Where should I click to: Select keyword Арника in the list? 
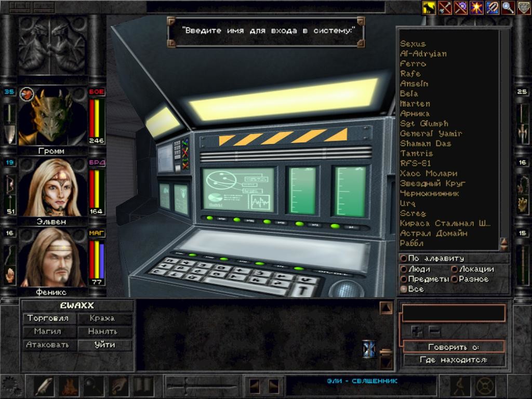click(415, 114)
